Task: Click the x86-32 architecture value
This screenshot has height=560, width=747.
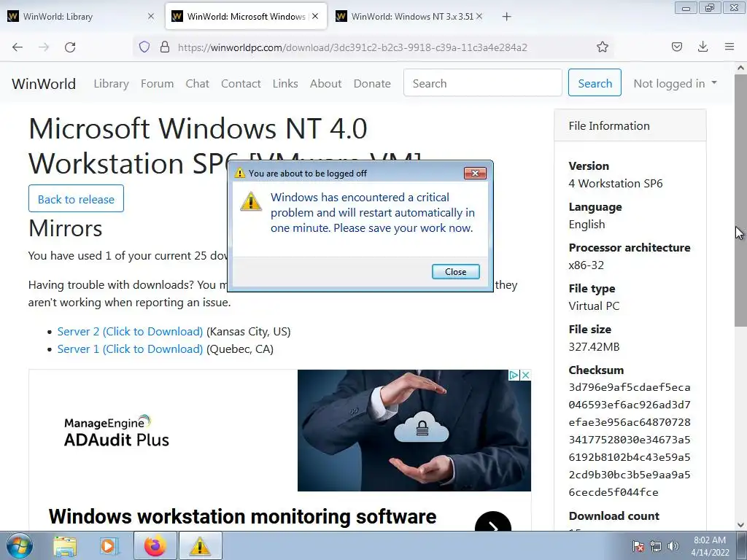Action: [x=586, y=265]
